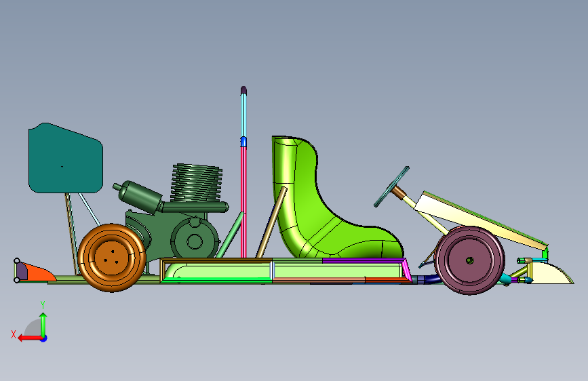Select the maroon front wheel
The image size is (588, 381).
point(469,260)
